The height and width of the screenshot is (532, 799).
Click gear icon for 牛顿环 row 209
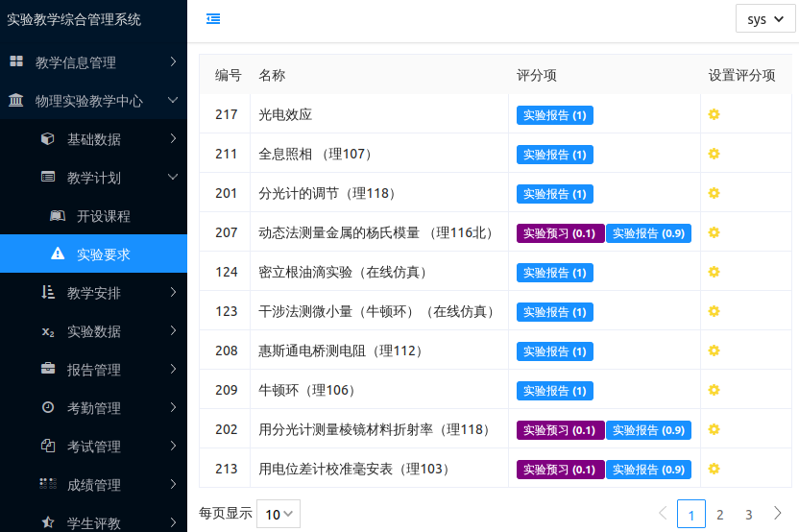[x=714, y=390]
